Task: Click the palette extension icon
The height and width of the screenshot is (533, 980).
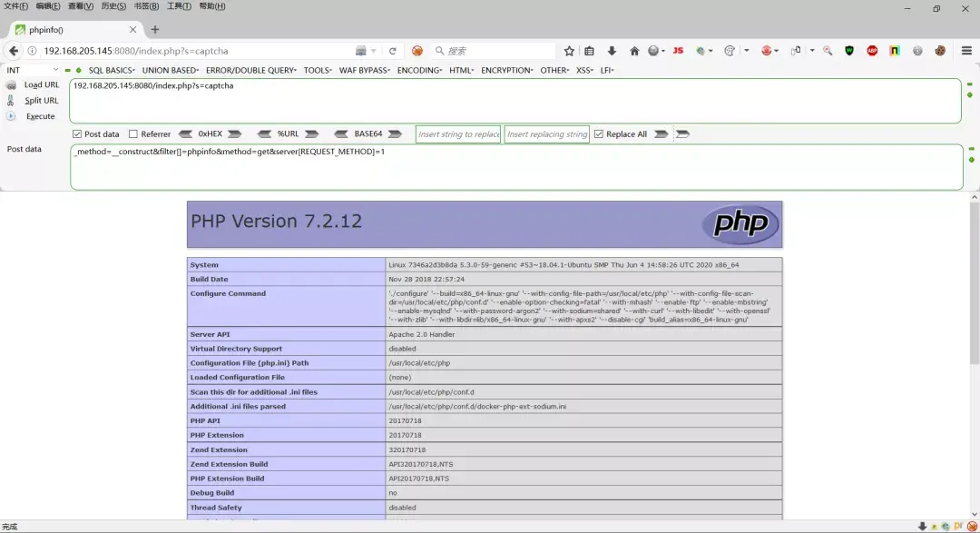Action: pyautogui.click(x=729, y=51)
